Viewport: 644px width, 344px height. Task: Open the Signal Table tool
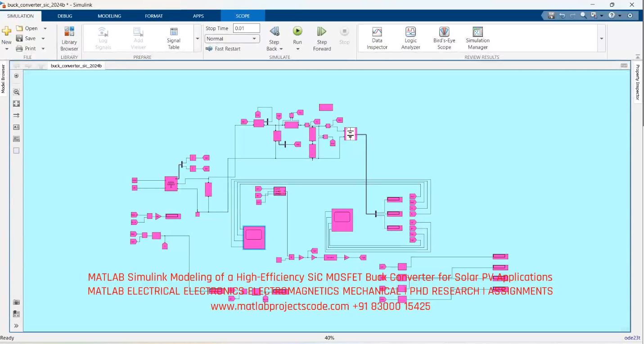173,38
